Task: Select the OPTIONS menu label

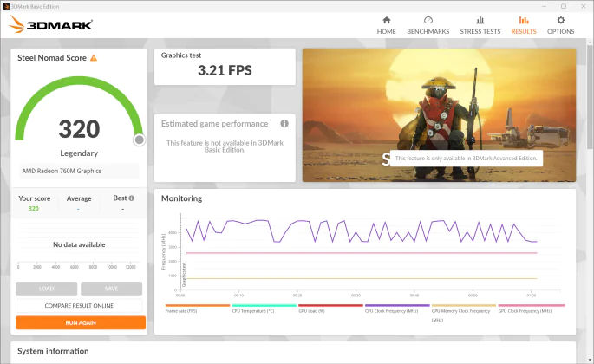Action: coord(561,31)
